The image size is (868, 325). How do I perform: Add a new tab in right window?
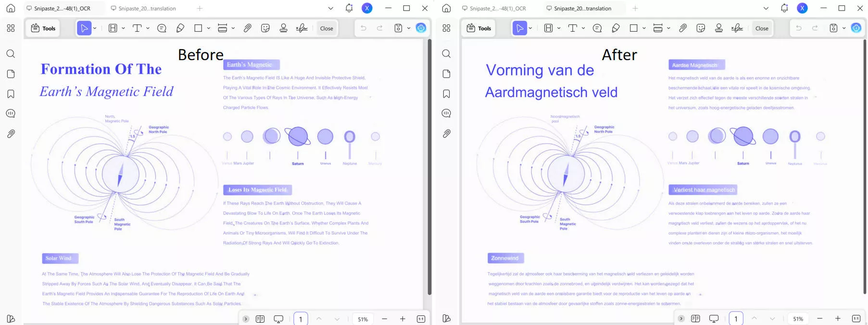pos(635,8)
